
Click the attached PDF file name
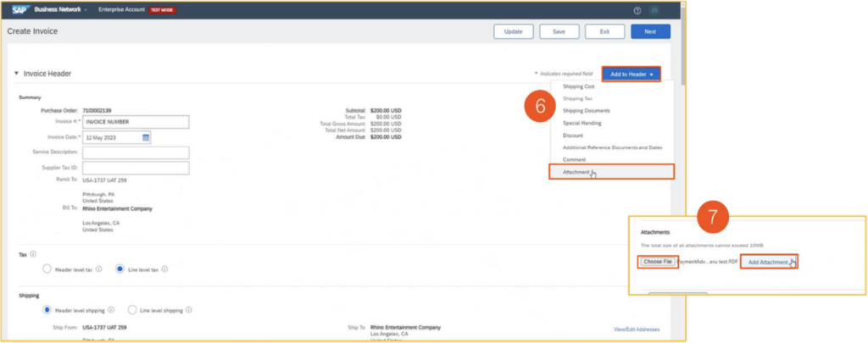[709, 263]
